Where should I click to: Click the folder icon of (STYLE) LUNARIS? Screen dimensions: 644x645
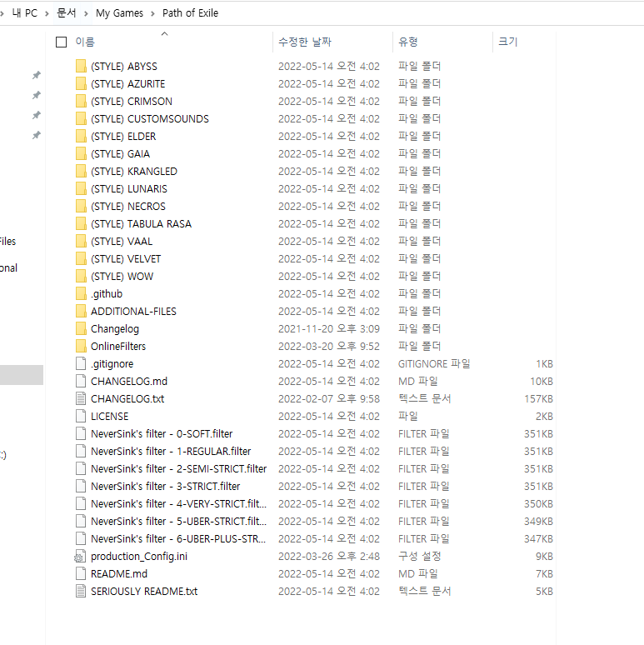pyautogui.click(x=81, y=189)
